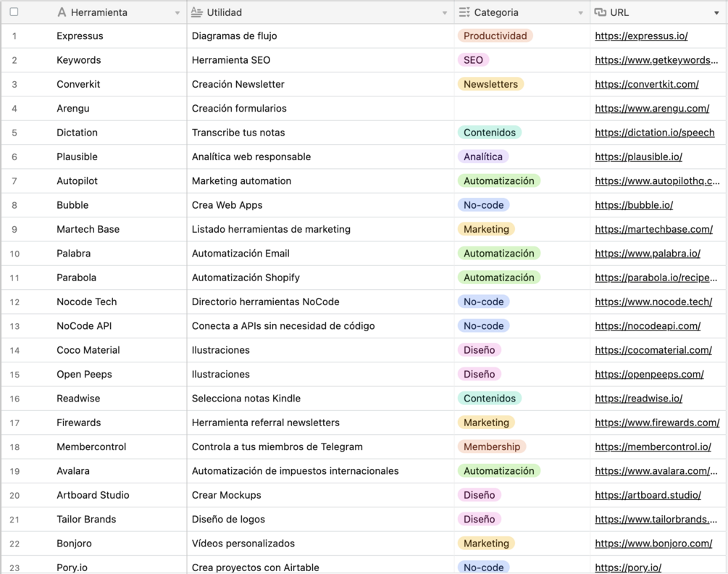
Task: Open the palabra.io link
Action: (x=648, y=254)
